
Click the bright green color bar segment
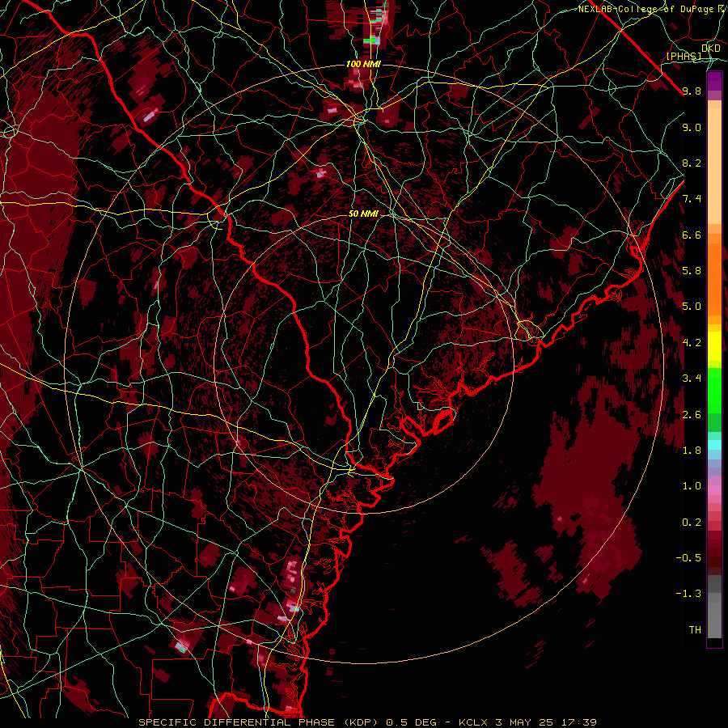714,389
